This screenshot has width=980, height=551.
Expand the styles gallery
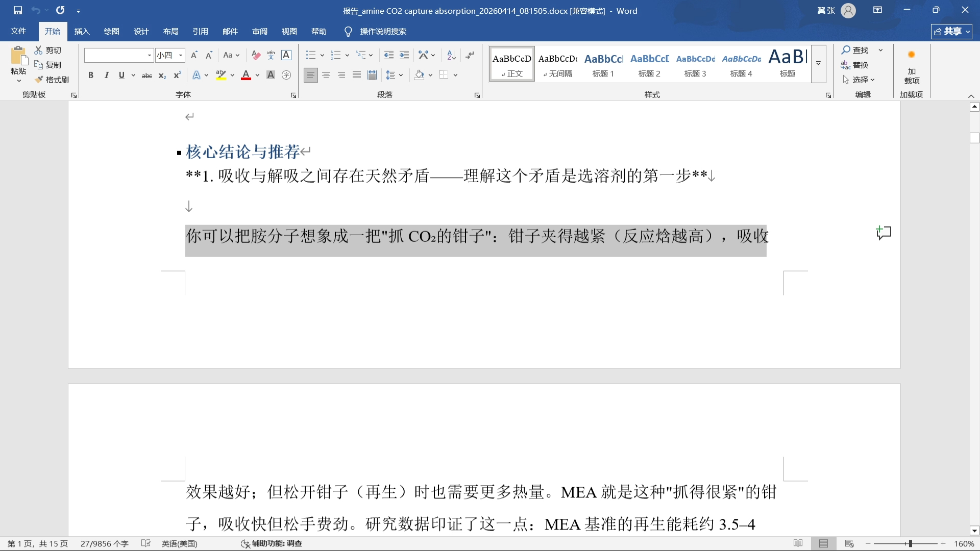click(818, 64)
